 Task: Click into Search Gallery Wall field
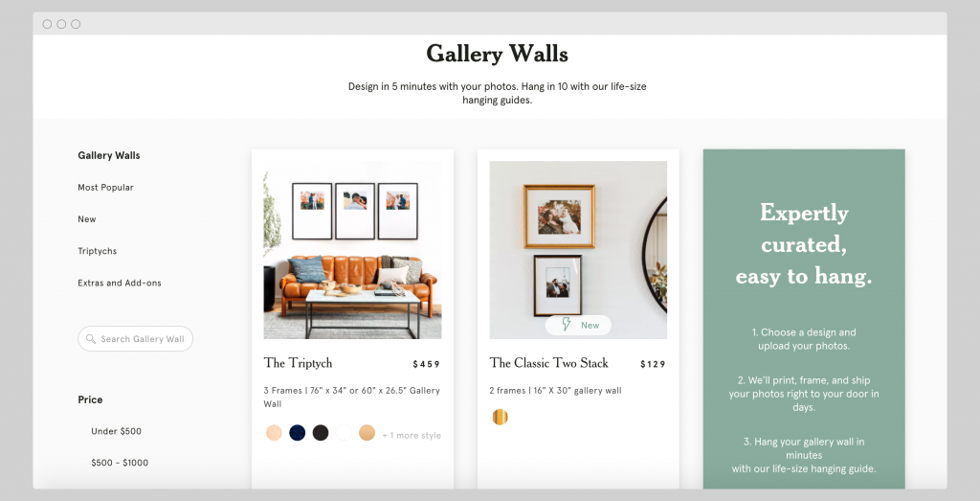[x=135, y=338]
